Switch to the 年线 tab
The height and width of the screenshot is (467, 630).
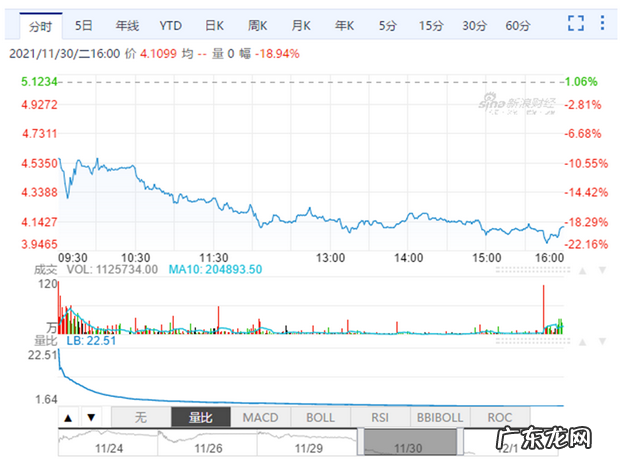coord(127,26)
